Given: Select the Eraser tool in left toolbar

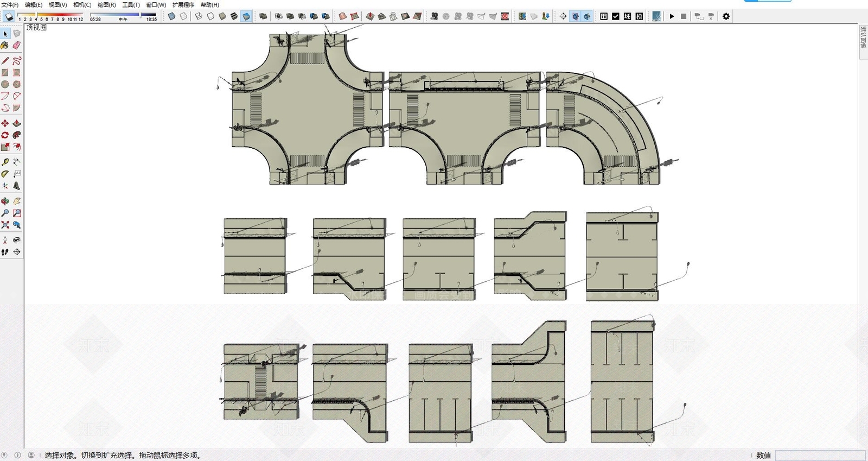Looking at the screenshot, I should click(x=17, y=46).
